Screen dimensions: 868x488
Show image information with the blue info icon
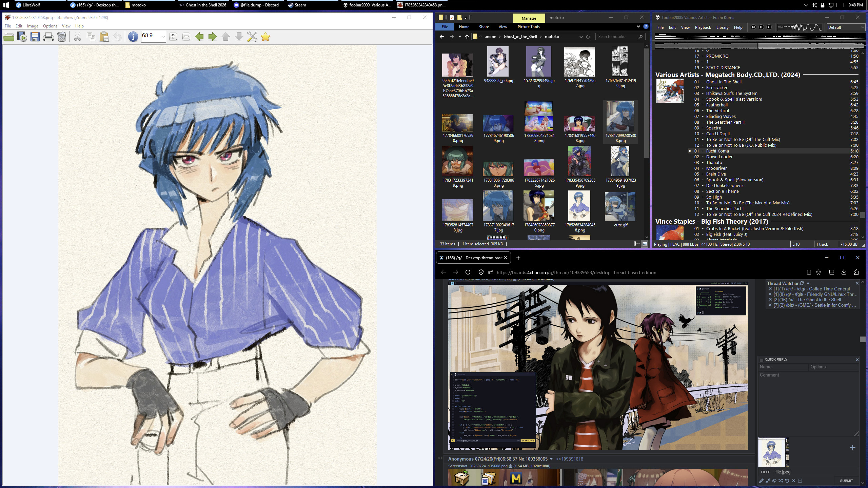133,37
